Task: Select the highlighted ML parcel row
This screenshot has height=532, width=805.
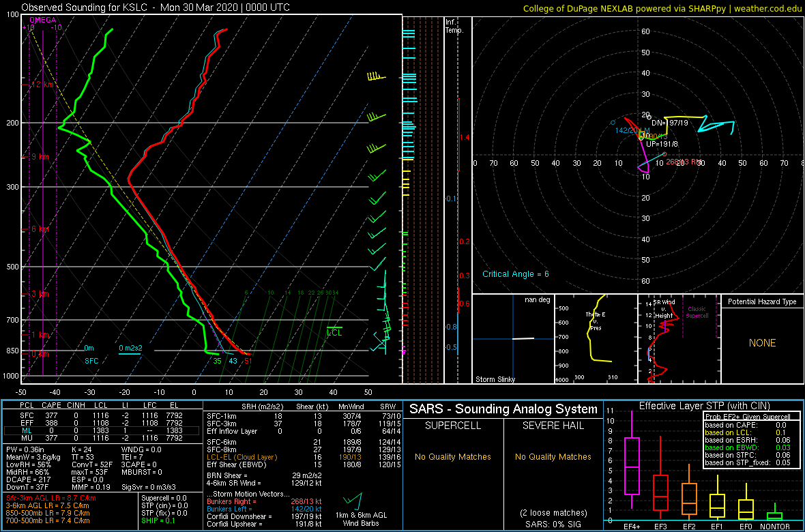Action: click(x=102, y=431)
